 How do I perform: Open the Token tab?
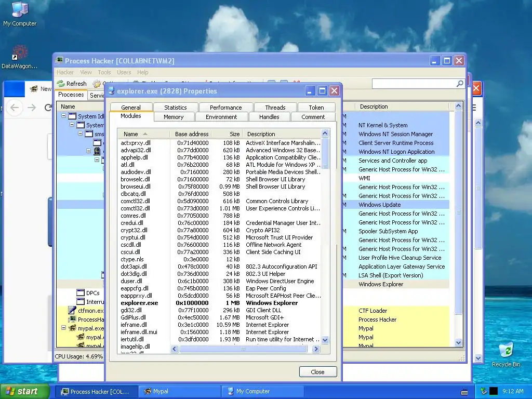316,107
